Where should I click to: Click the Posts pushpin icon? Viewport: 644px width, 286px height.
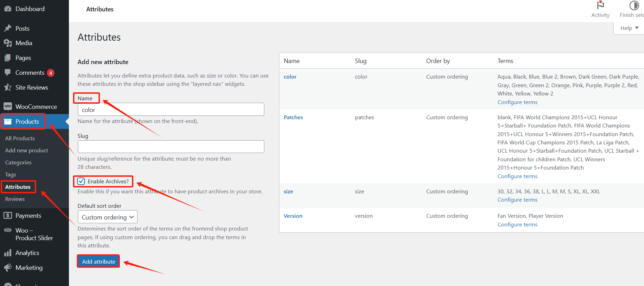point(8,28)
